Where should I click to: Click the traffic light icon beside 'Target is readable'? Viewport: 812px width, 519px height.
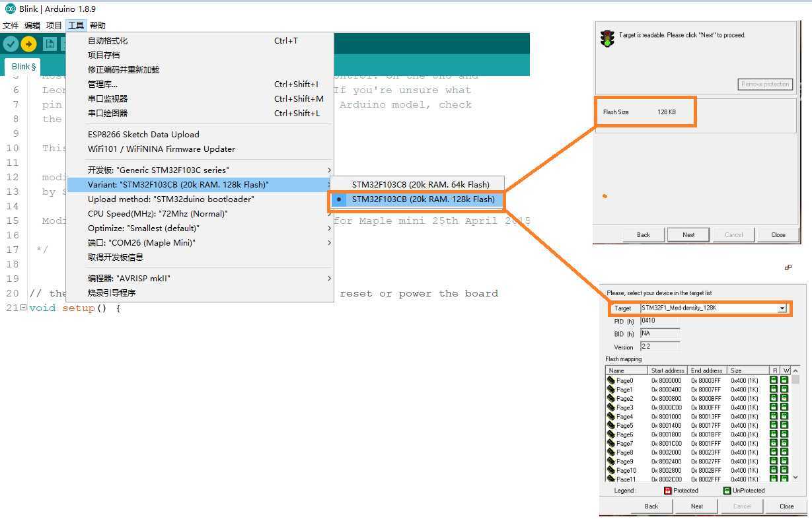click(607, 38)
